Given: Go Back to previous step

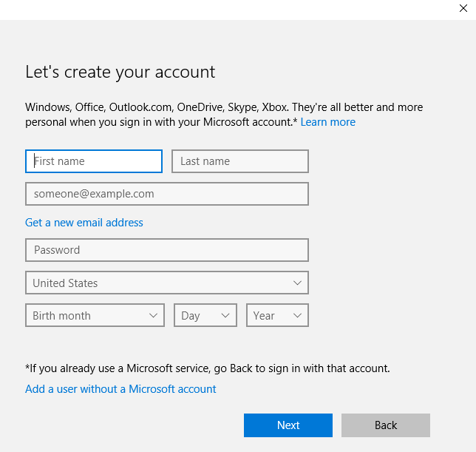Looking at the screenshot, I should click(386, 425).
